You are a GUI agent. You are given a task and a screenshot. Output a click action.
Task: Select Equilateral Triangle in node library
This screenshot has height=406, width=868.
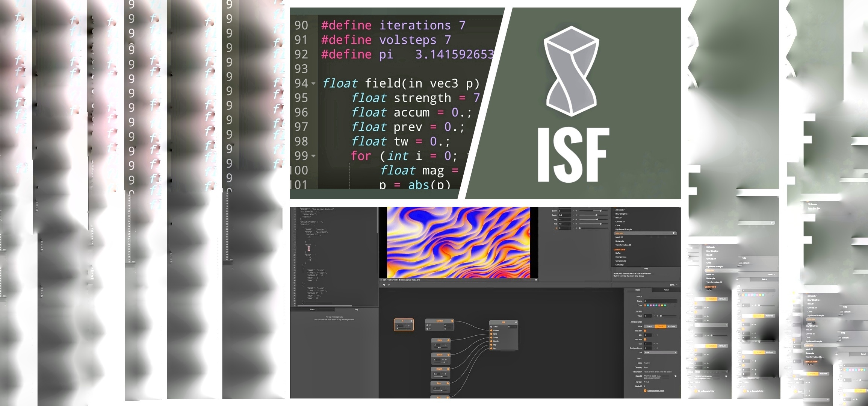(623, 229)
